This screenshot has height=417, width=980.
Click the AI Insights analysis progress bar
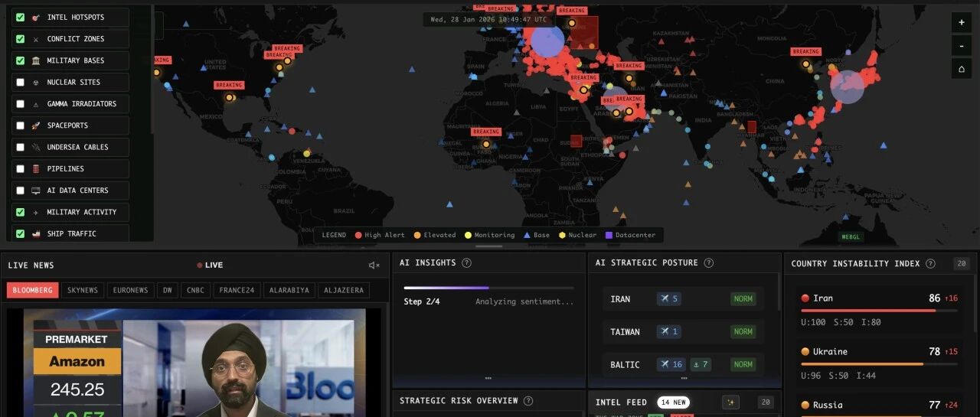488,288
